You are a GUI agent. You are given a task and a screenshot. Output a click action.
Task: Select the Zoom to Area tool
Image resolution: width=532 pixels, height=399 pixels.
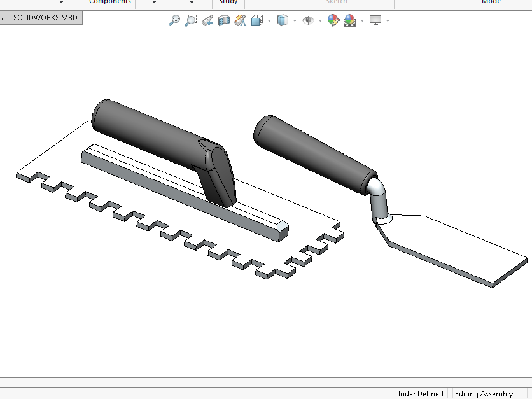click(x=191, y=20)
